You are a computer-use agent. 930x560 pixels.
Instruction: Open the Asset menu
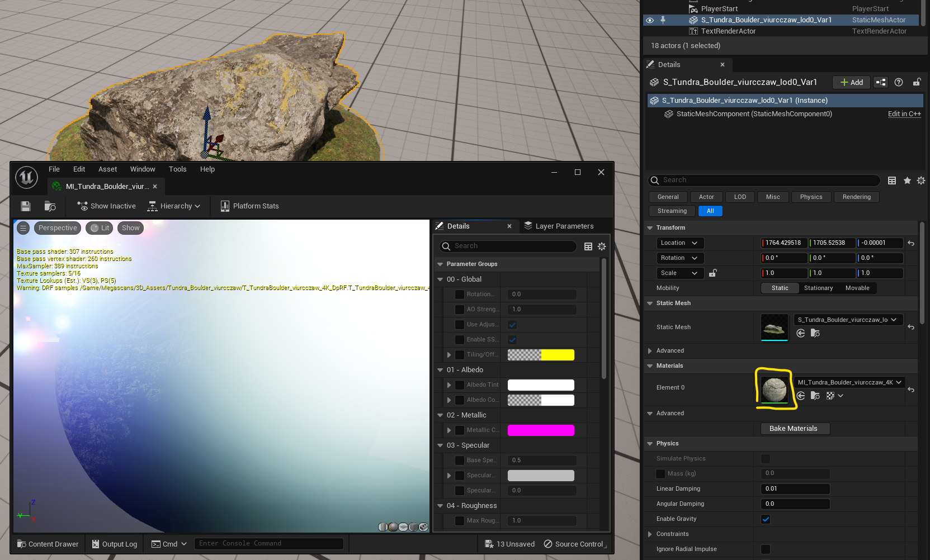point(108,169)
